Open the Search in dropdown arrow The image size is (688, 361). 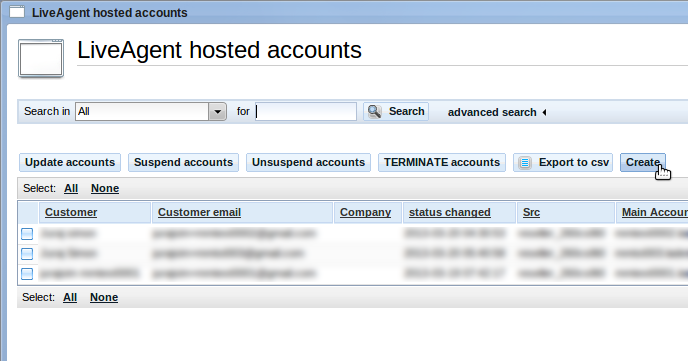coord(217,111)
